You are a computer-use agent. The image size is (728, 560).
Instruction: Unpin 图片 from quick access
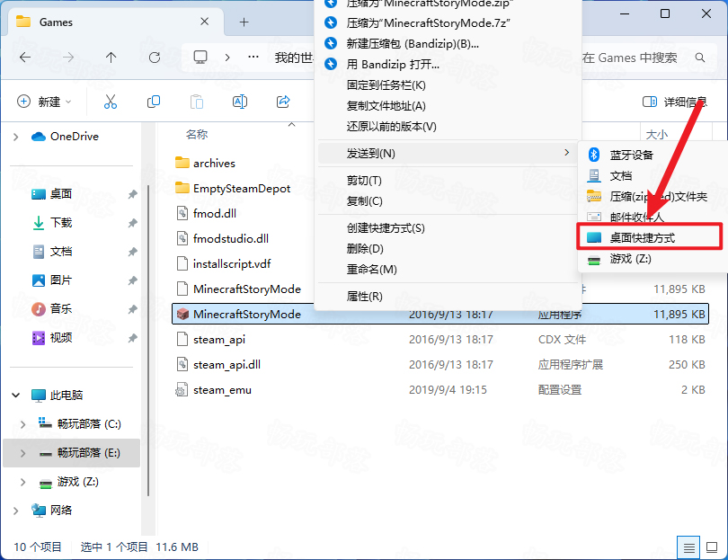click(x=133, y=280)
